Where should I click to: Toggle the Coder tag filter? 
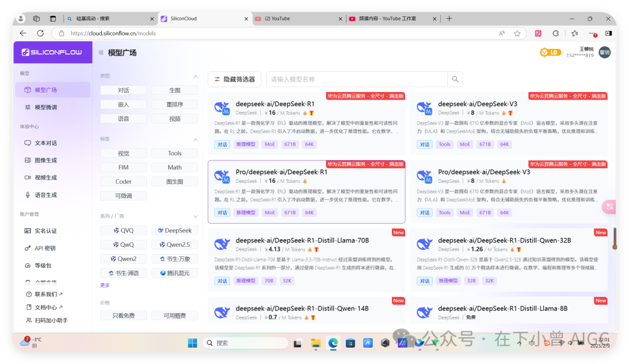tap(123, 181)
